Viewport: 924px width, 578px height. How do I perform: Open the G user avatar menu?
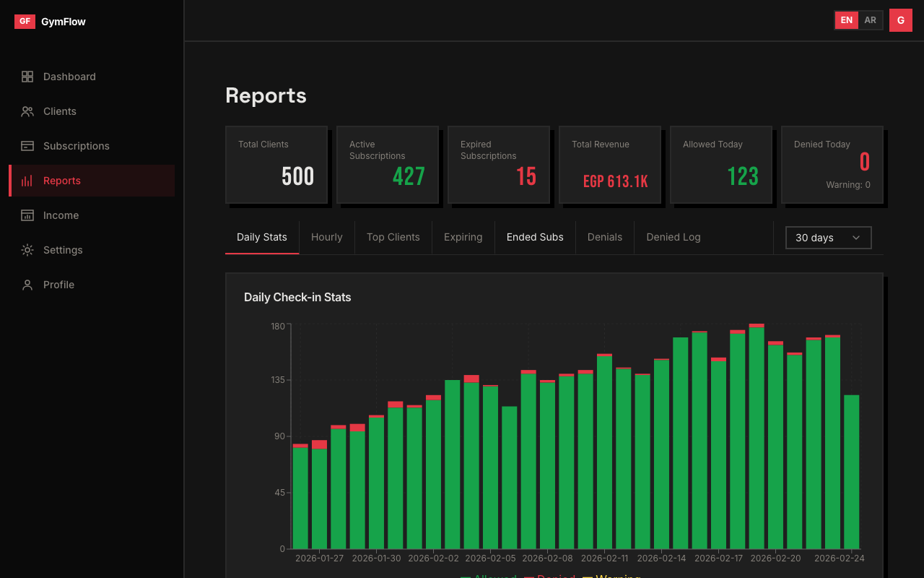[900, 20]
